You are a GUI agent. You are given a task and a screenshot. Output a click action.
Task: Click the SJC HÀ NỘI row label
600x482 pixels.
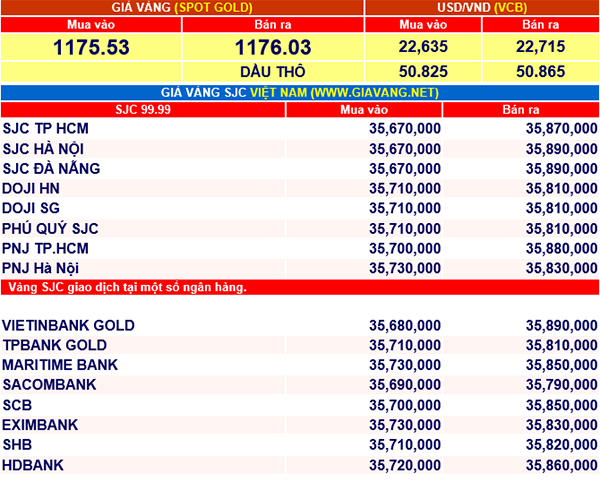tap(43, 148)
